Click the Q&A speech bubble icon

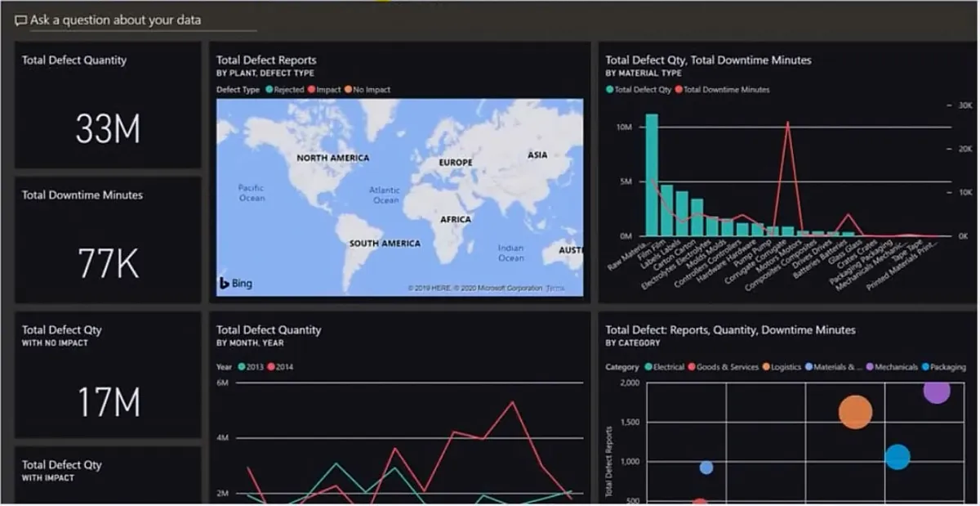click(x=20, y=20)
